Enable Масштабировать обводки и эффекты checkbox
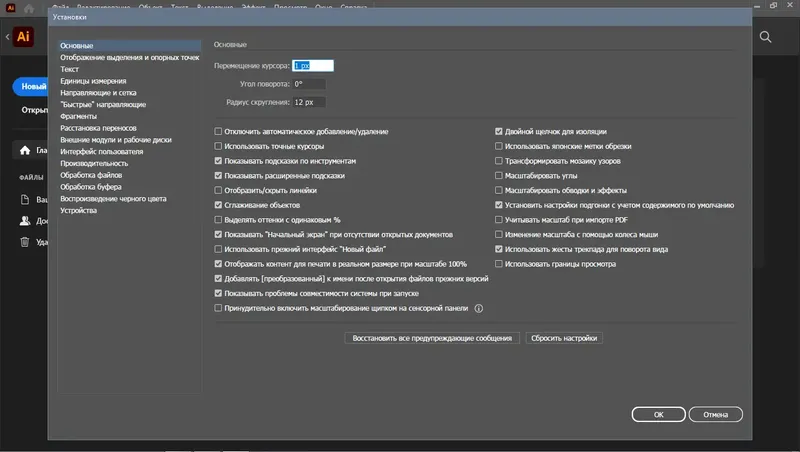The height and width of the screenshot is (452, 800). click(x=499, y=190)
